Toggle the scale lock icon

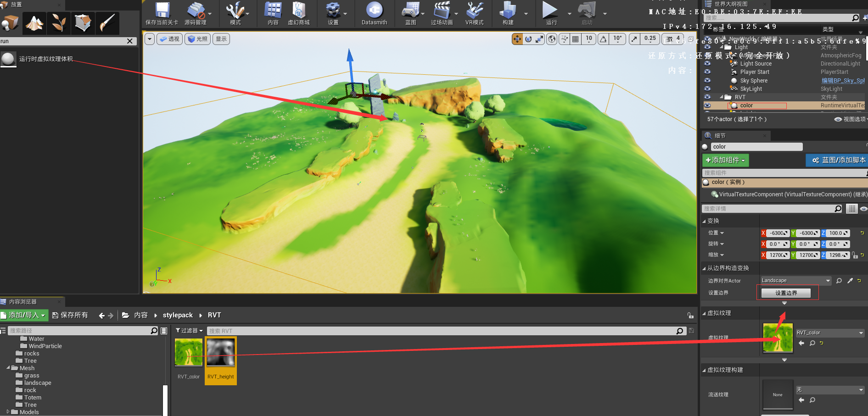point(855,255)
